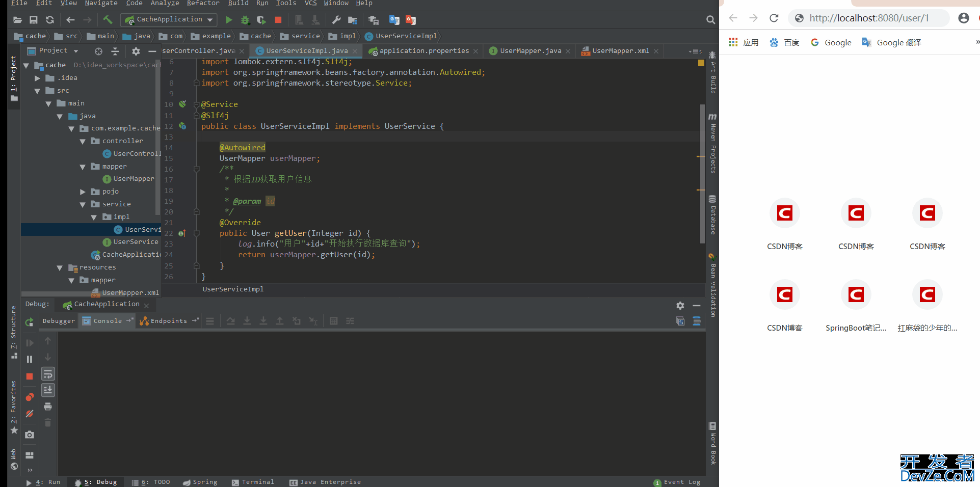The height and width of the screenshot is (487, 980).
Task: Stop the application using the main toolbar stop button
Action: tap(278, 20)
